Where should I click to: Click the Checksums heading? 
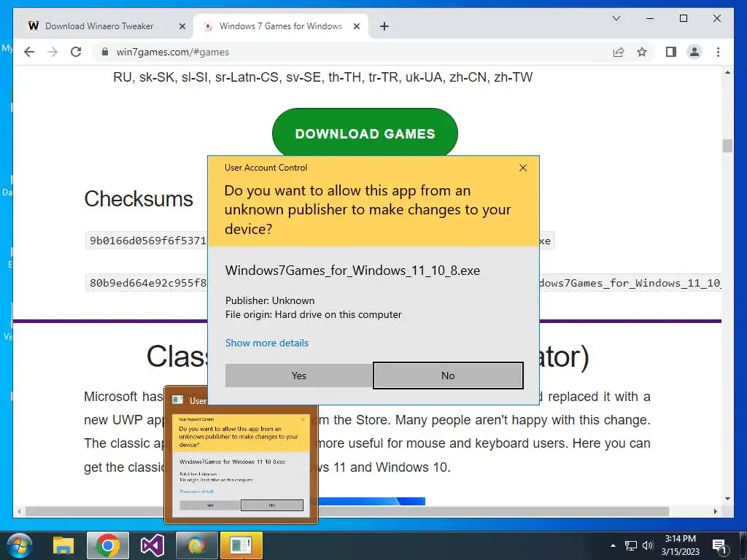139,199
